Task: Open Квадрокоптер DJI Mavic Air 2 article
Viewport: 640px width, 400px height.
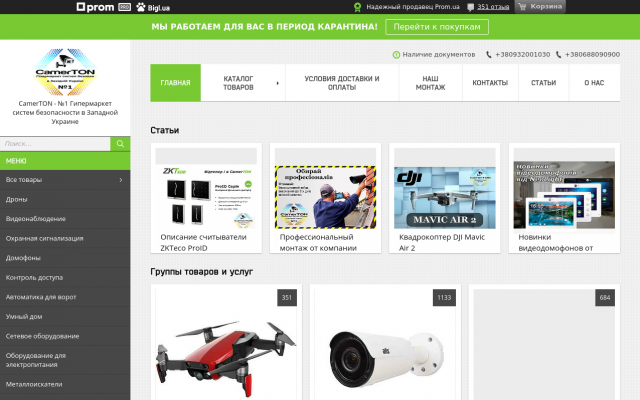Action: pos(442,242)
